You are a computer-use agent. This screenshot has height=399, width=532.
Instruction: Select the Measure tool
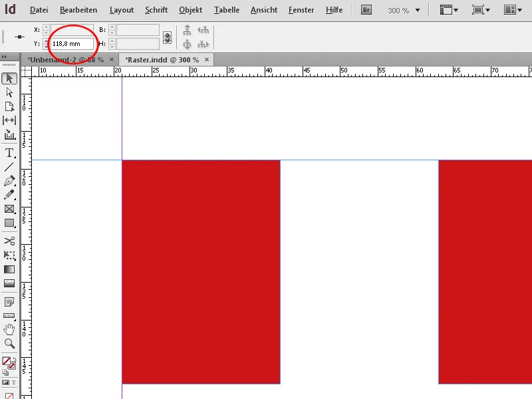pos(9,316)
